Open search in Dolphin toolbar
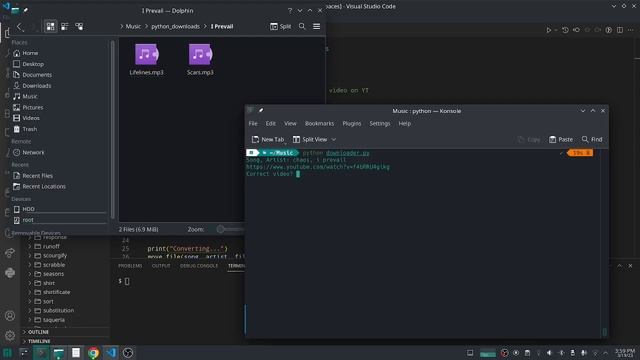 302,27
